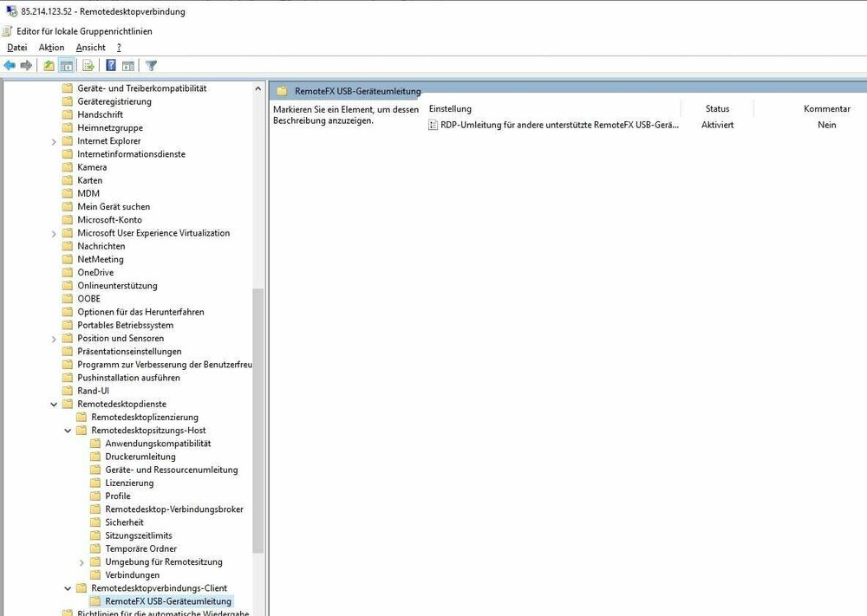
Task: Open the Datei menu
Action: click(x=17, y=48)
